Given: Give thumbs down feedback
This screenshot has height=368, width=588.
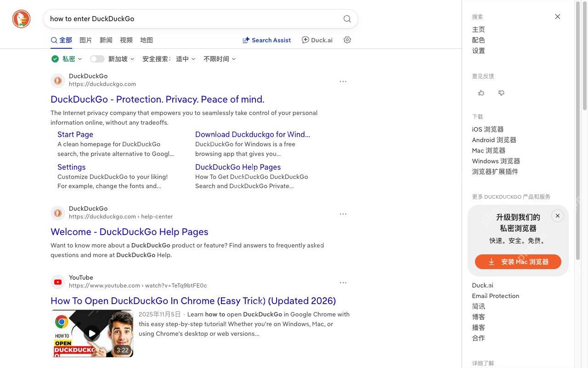Looking at the screenshot, I should coord(502,93).
